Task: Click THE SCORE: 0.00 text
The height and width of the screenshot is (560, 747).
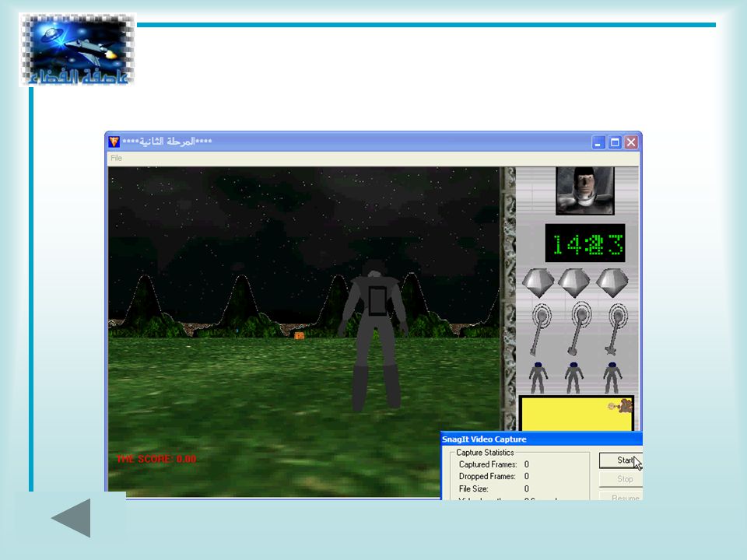Action: [x=156, y=459]
